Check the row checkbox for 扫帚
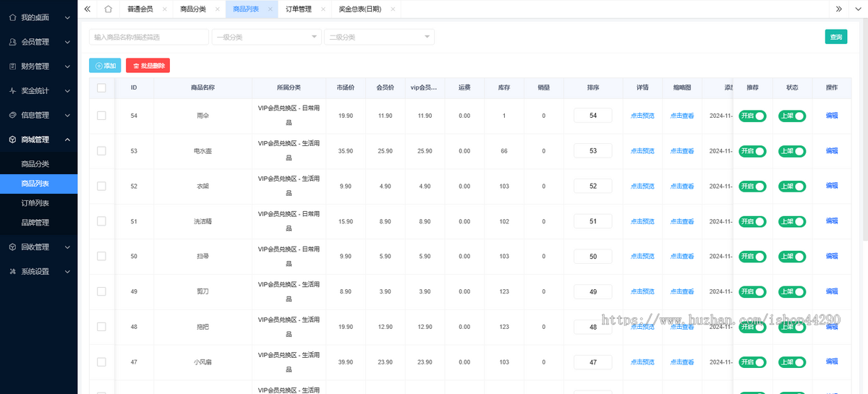 coord(101,256)
